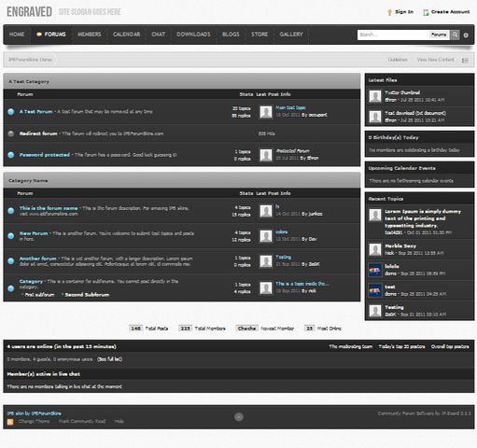Open advanced search gear icon
This screenshot has width=477, height=448.
pos(466,35)
